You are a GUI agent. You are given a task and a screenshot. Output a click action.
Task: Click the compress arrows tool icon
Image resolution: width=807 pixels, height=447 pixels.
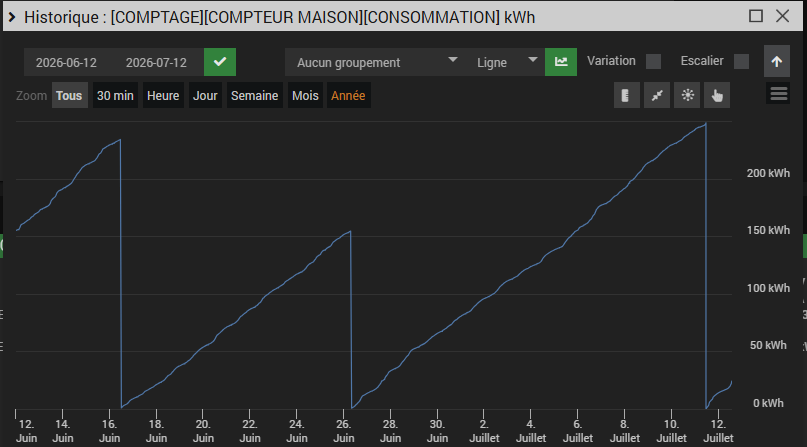pyautogui.click(x=657, y=95)
